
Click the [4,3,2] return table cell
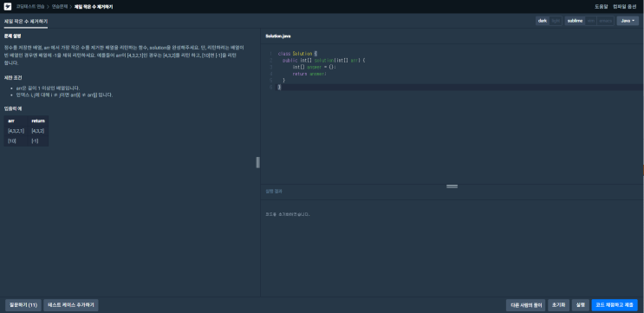point(38,131)
